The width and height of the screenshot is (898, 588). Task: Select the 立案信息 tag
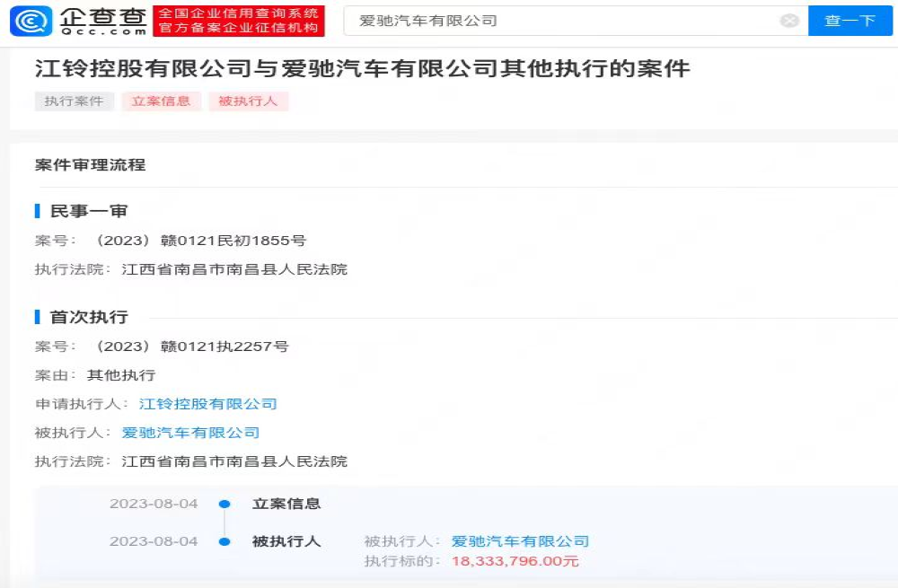tap(161, 101)
